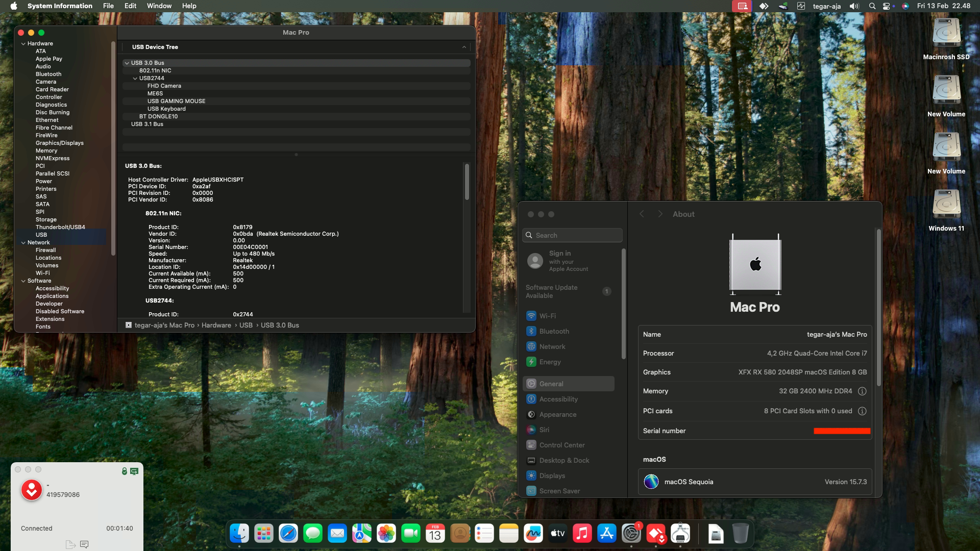
Task: Open Network settings in sidebar
Action: coord(569,346)
